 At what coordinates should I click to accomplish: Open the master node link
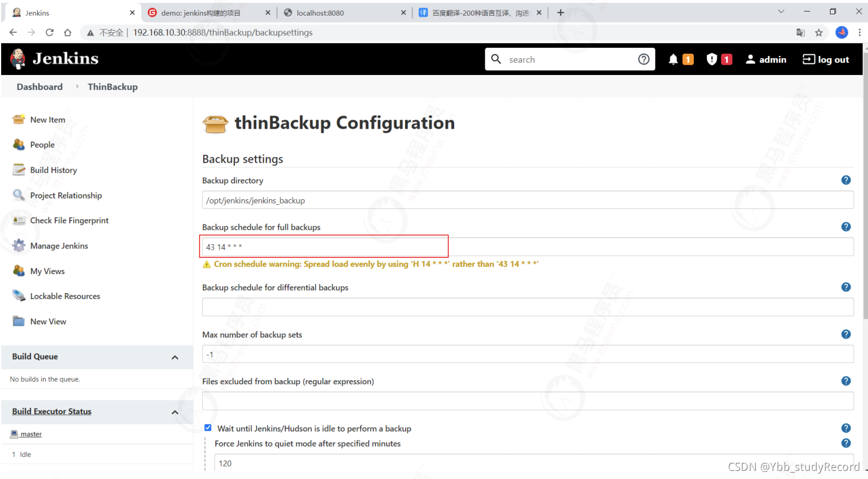tap(31, 434)
